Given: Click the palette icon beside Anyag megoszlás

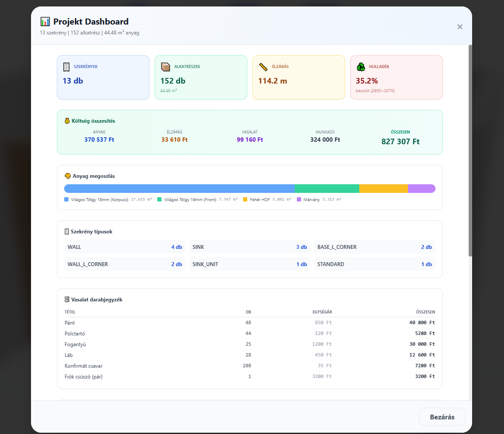Looking at the screenshot, I should tap(68, 176).
